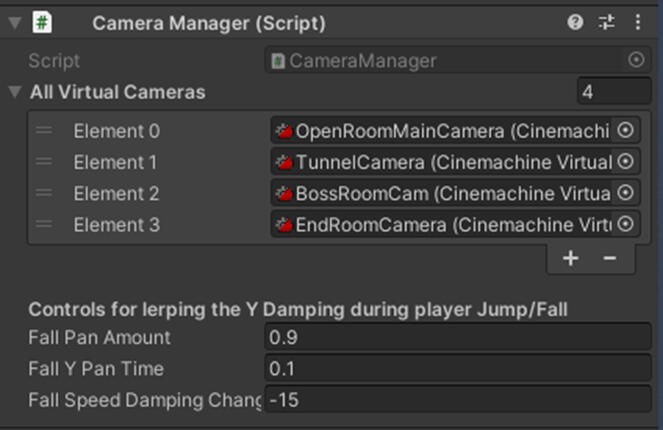663x430 pixels.
Task: Open object picker for Element 1 camera
Action: click(x=626, y=162)
